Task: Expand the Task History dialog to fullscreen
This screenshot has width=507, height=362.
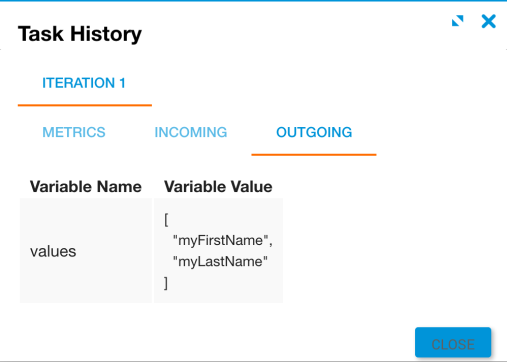Action: coord(457,21)
